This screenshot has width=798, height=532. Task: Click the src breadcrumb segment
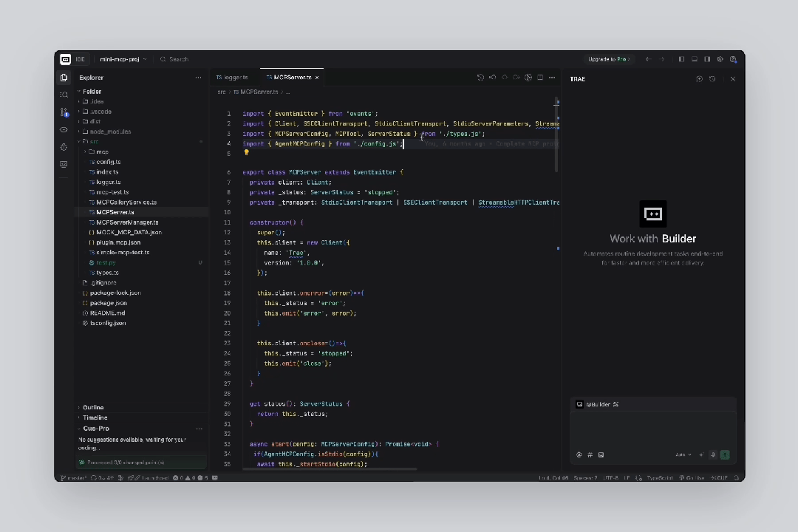(x=222, y=92)
